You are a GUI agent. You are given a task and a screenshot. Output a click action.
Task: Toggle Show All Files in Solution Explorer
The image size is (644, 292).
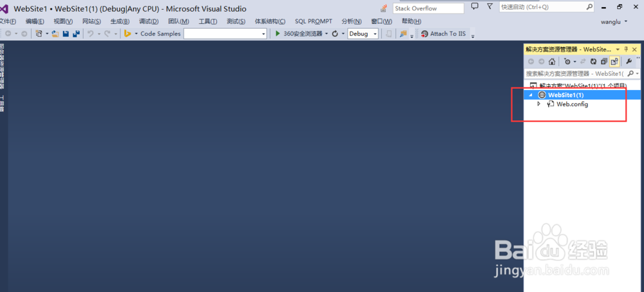tap(614, 62)
